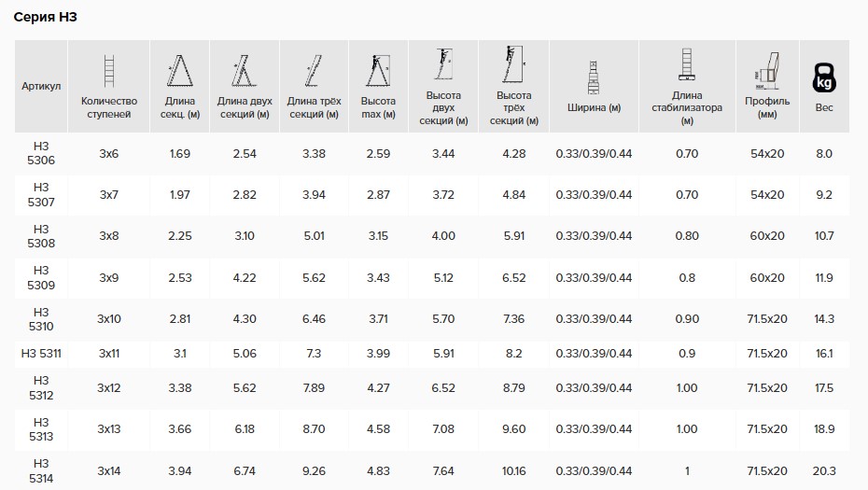Click stabilizer length 0.90 in Н3 5310 row
The width and height of the screenshot is (868, 490).
point(687,319)
